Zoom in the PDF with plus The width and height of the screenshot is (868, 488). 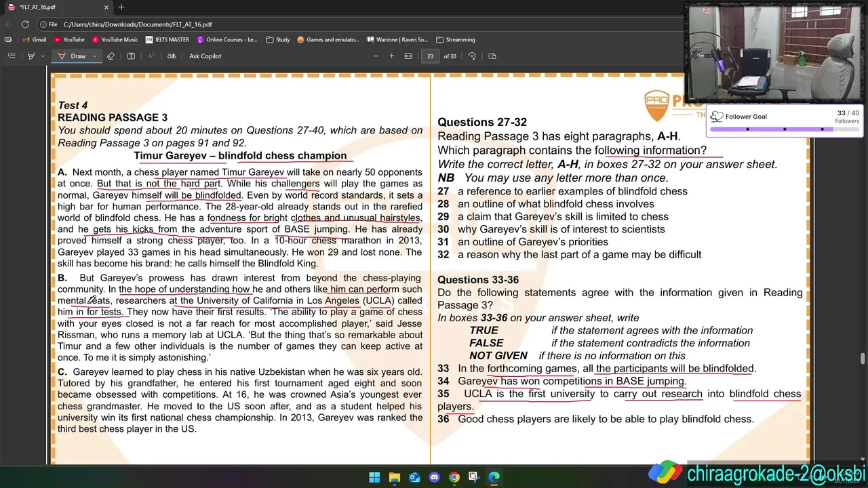(391, 56)
